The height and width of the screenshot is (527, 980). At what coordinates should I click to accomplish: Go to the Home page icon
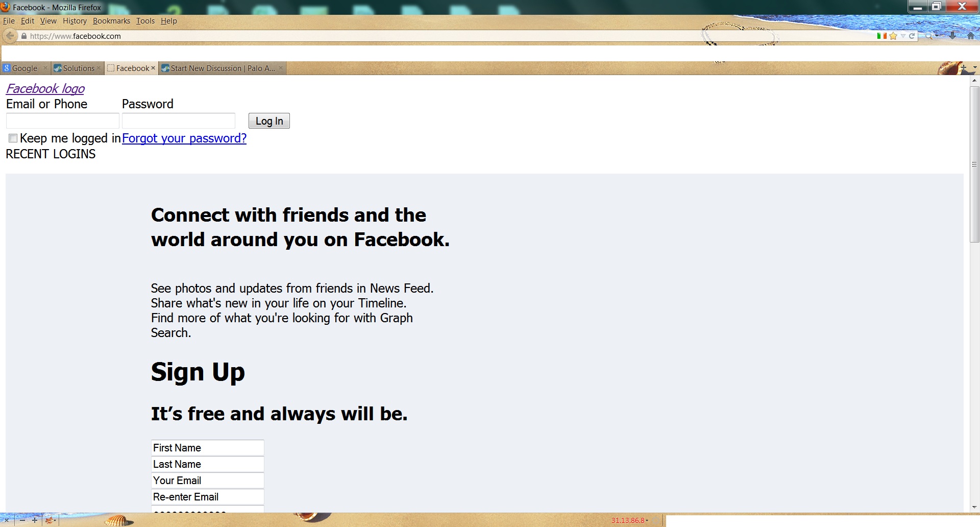[971, 36]
